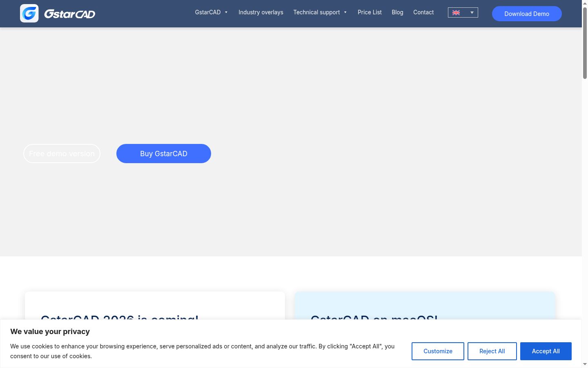588x368 pixels.
Task: Click Reject All cookies
Action: point(492,351)
